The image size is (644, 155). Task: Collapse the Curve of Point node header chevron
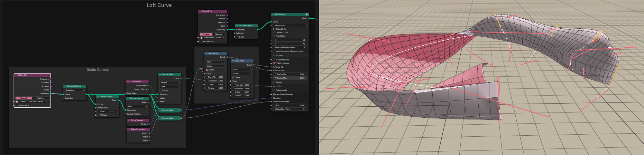(128, 81)
